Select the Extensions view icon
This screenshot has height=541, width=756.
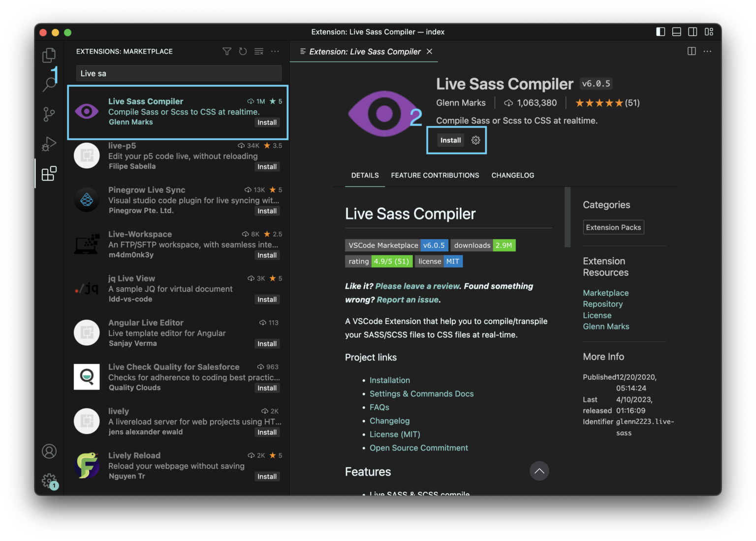(x=49, y=174)
